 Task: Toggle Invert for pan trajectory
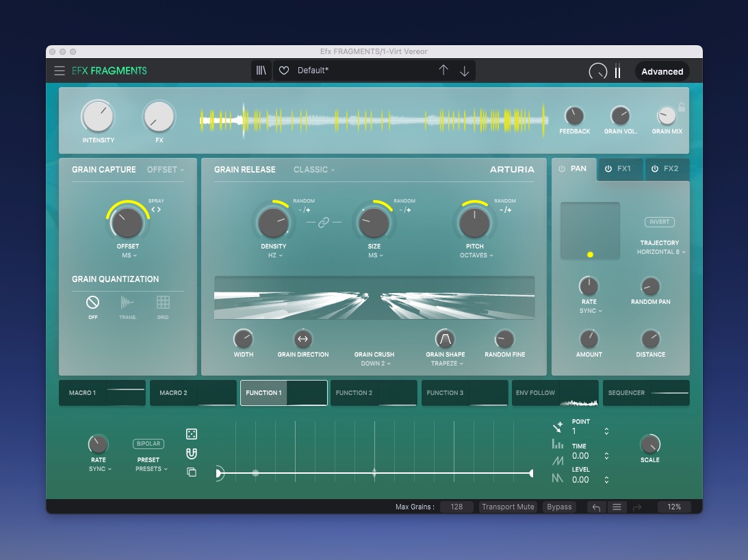659,222
